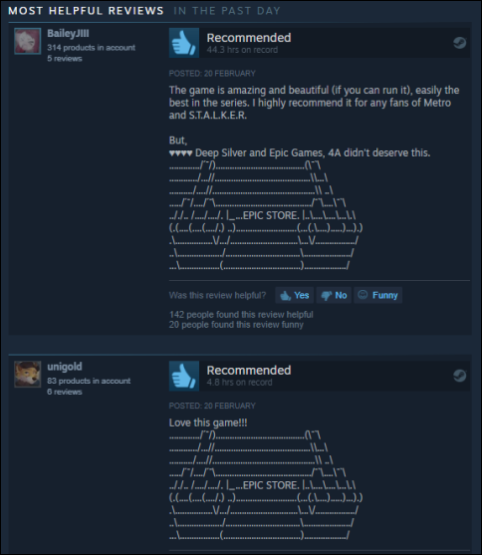Click the Posted 20 February date of BaileyJIII's review
Image resolution: width=482 pixels, height=555 pixels.
pyautogui.click(x=212, y=74)
